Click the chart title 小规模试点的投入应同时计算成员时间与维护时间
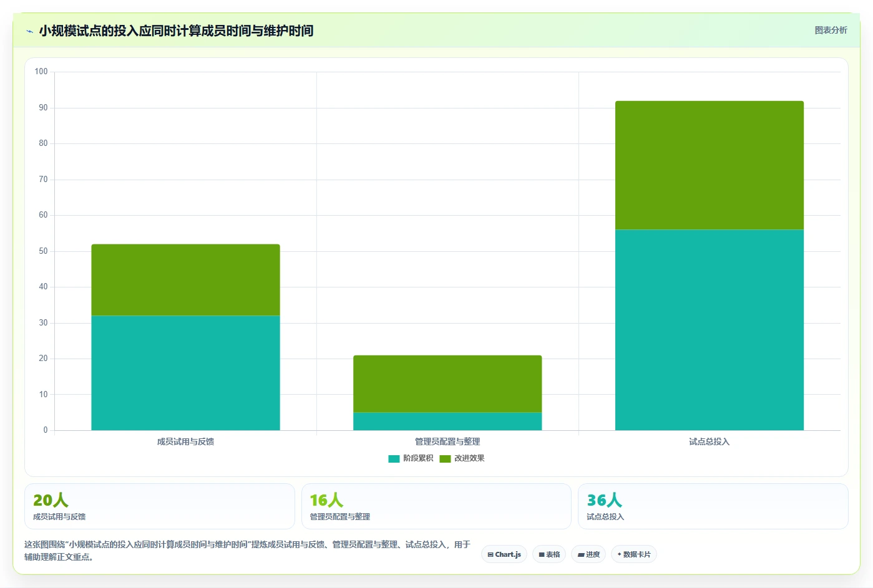 click(176, 31)
